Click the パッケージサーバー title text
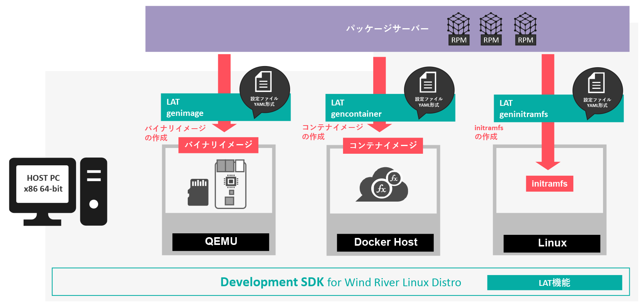Screen dimensions: 644x304 coord(387,29)
